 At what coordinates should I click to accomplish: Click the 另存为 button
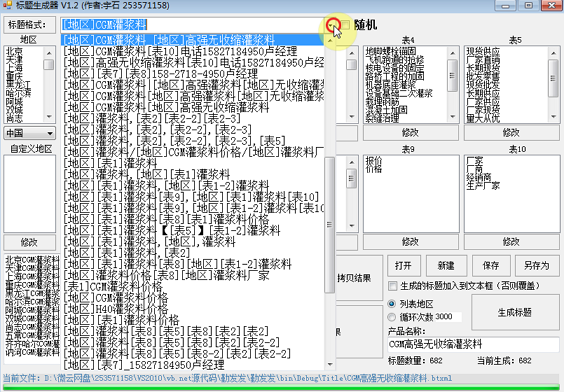[x=537, y=266]
